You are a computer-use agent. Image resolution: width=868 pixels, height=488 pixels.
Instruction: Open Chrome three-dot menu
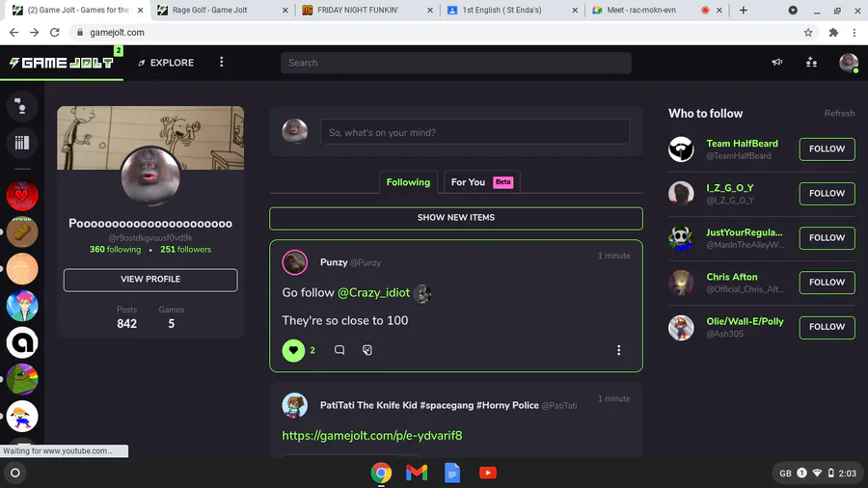click(854, 33)
